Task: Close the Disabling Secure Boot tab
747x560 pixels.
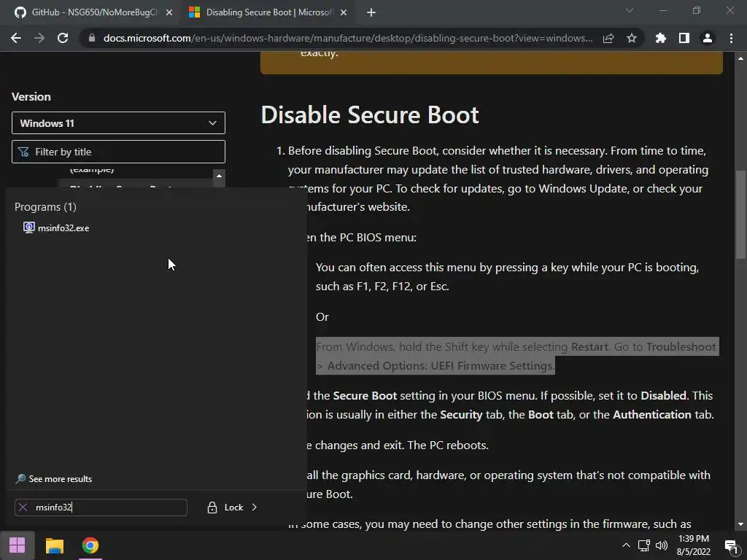Action: pyautogui.click(x=344, y=12)
